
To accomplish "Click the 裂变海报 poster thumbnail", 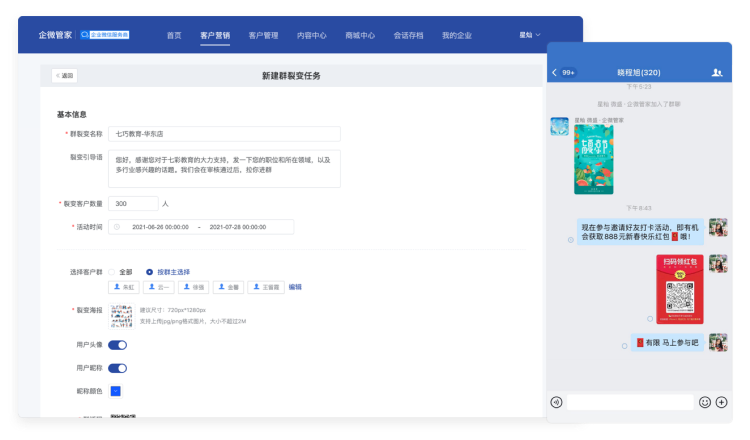I will tap(121, 316).
